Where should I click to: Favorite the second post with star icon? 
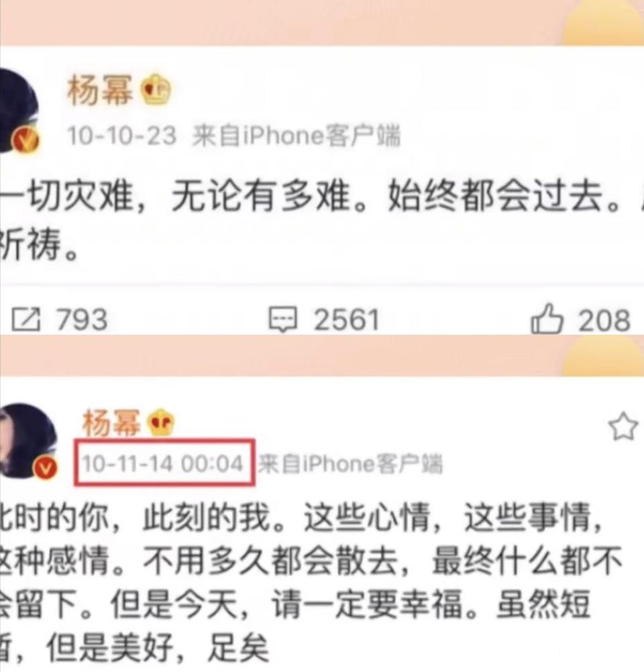click(x=623, y=427)
